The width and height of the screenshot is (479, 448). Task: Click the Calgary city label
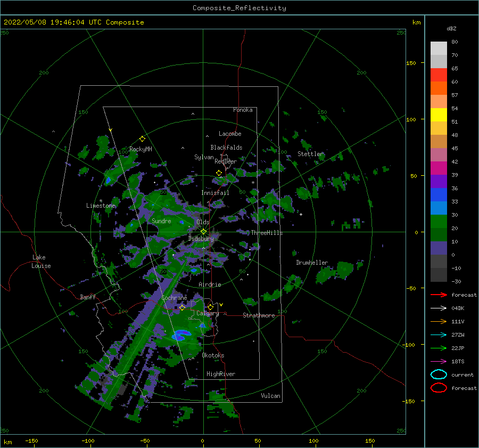pos(208,313)
